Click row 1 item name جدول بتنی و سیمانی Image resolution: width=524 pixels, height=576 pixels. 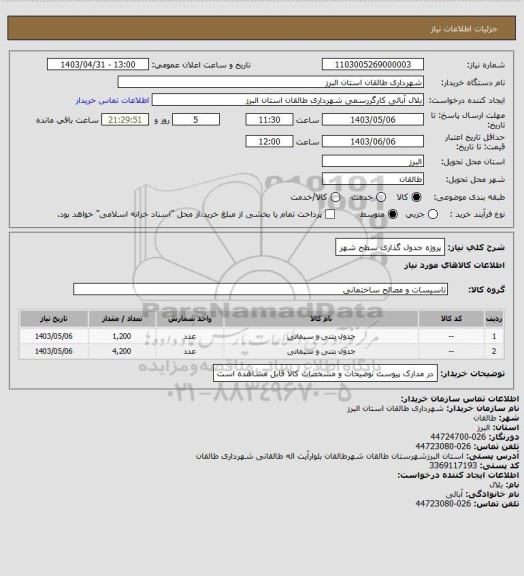(321, 336)
